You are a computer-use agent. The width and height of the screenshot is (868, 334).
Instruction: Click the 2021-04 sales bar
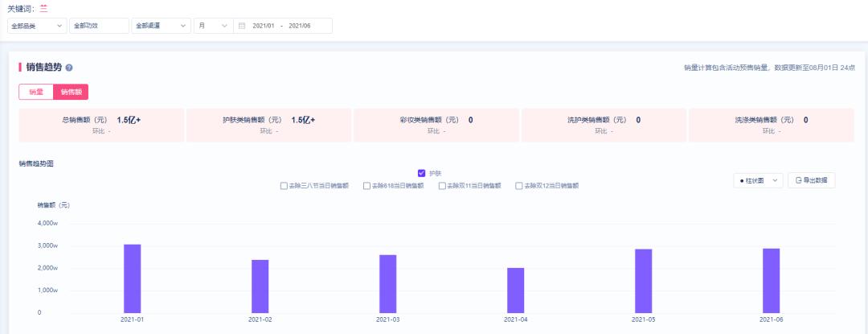tap(516, 291)
